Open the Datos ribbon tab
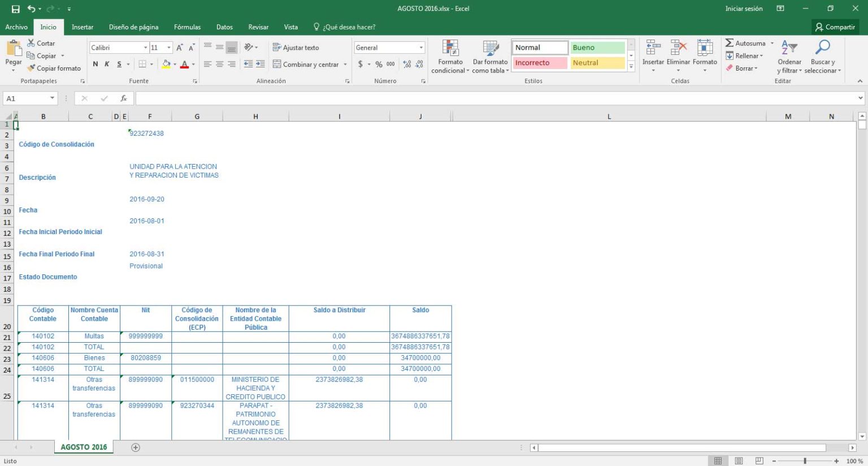The height and width of the screenshot is (466, 868). pyautogui.click(x=224, y=27)
